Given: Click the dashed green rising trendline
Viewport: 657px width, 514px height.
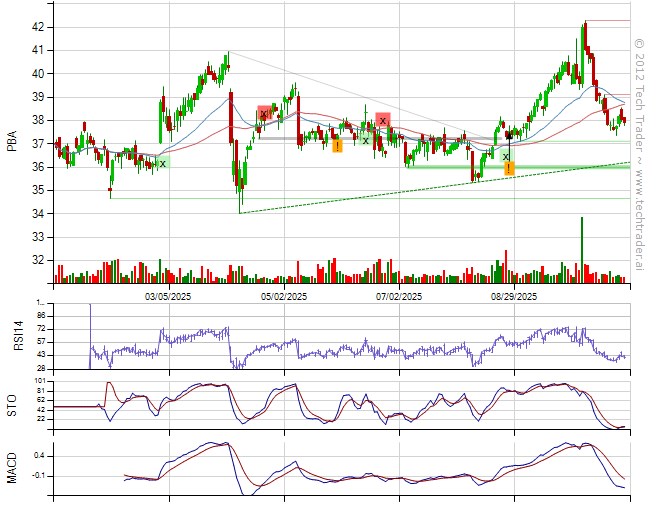Looking at the screenshot, I should (400, 190).
